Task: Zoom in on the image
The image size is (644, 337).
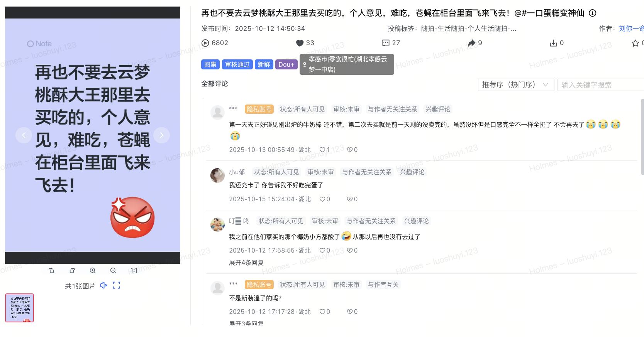Action: [93, 270]
